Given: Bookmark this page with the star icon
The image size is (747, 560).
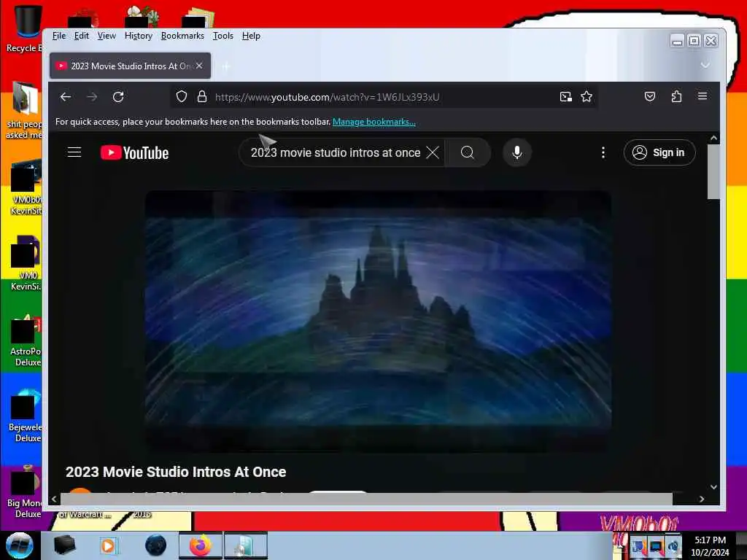Looking at the screenshot, I should 587,97.
